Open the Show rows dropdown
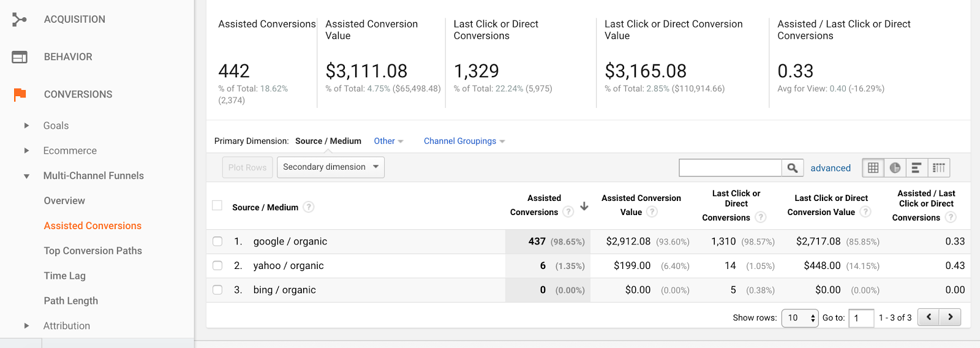Image resolution: width=980 pixels, height=348 pixels. [x=799, y=318]
